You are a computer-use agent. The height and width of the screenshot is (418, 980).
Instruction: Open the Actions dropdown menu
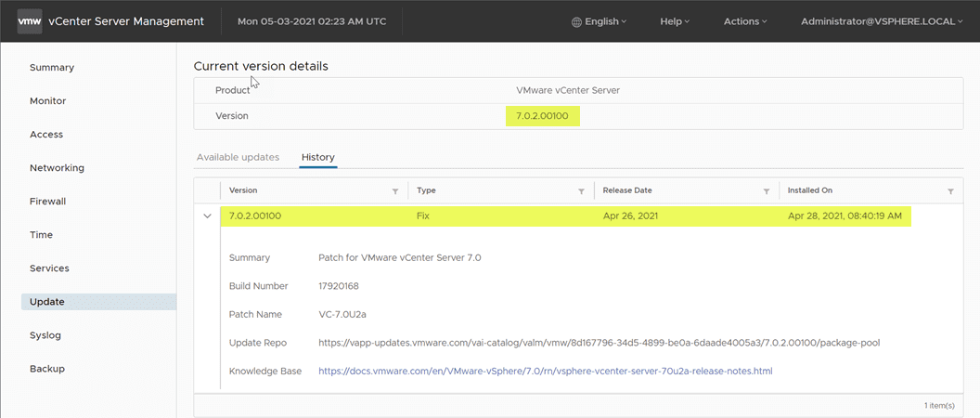745,21
